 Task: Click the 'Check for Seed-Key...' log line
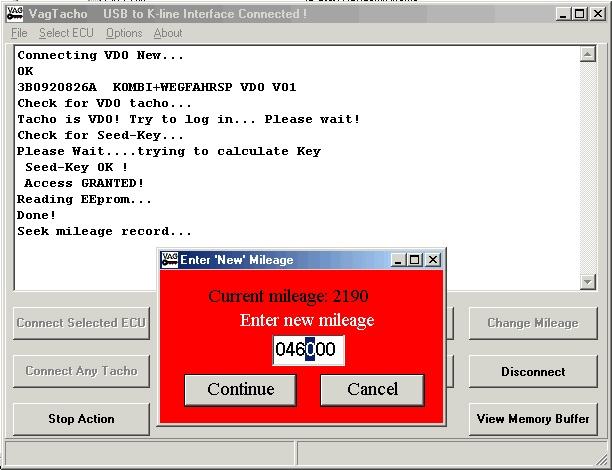pos(100,135)
